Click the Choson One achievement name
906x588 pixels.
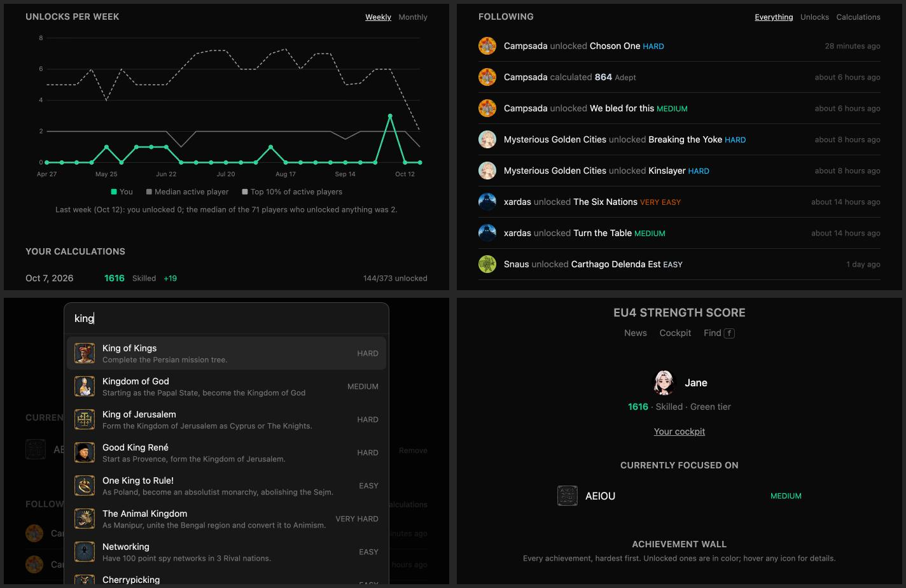click(615, 46)
